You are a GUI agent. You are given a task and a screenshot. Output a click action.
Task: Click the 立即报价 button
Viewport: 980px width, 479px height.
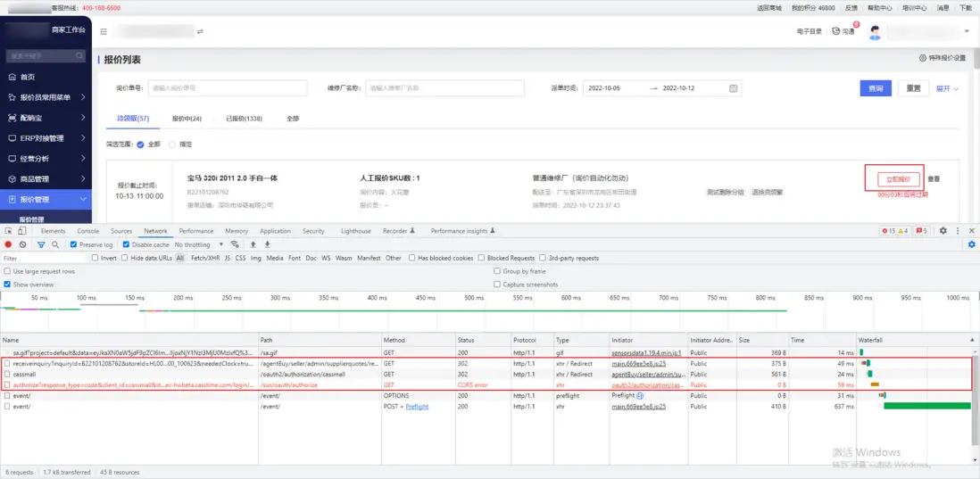(893, 179)
